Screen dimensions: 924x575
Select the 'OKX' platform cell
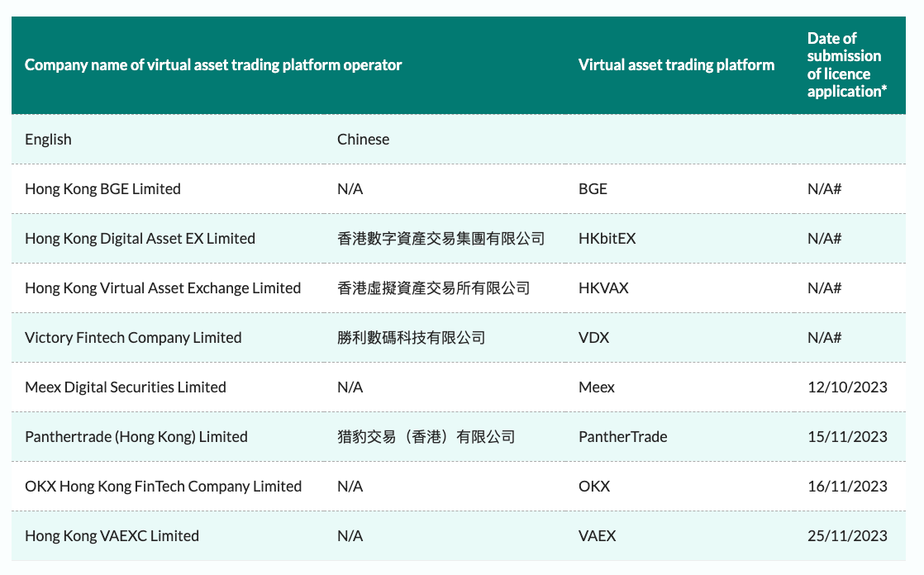[x=594, y=486]
